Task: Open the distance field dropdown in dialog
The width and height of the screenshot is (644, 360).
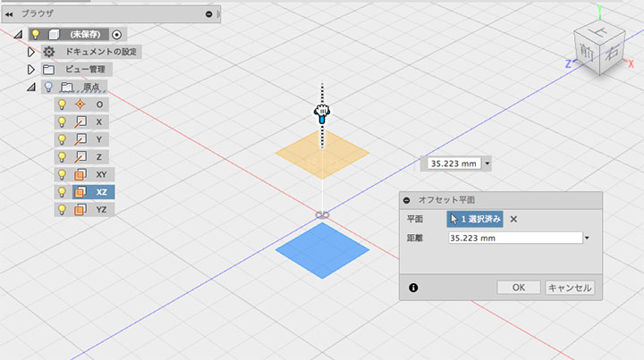Action: 587,238
